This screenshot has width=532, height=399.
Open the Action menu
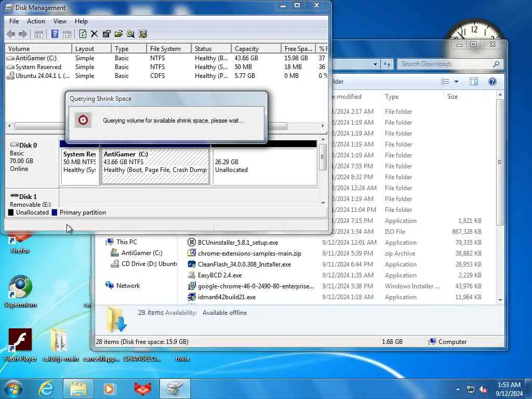36,21
